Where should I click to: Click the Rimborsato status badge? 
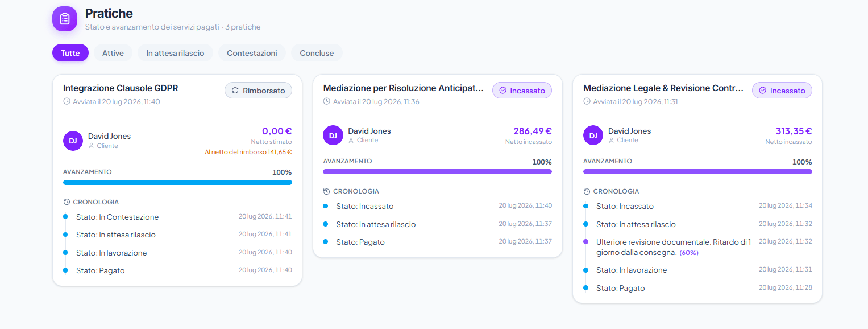[258, 91]
